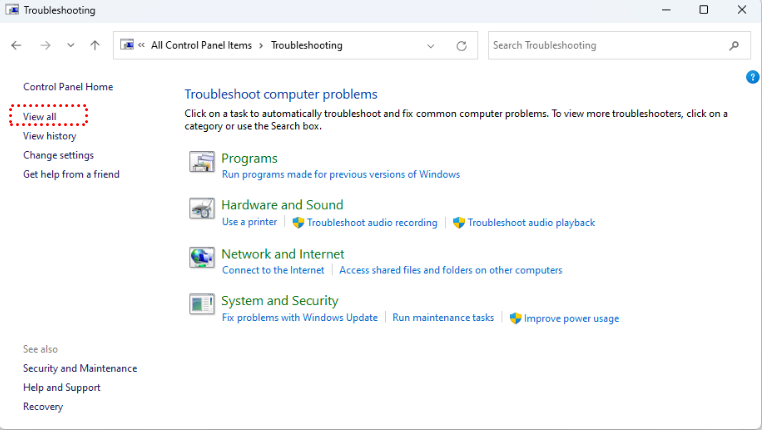Viewport: 762px width, 431px height.
Task: Expand the address bar history dropdown
Action: tap(431, 46)
